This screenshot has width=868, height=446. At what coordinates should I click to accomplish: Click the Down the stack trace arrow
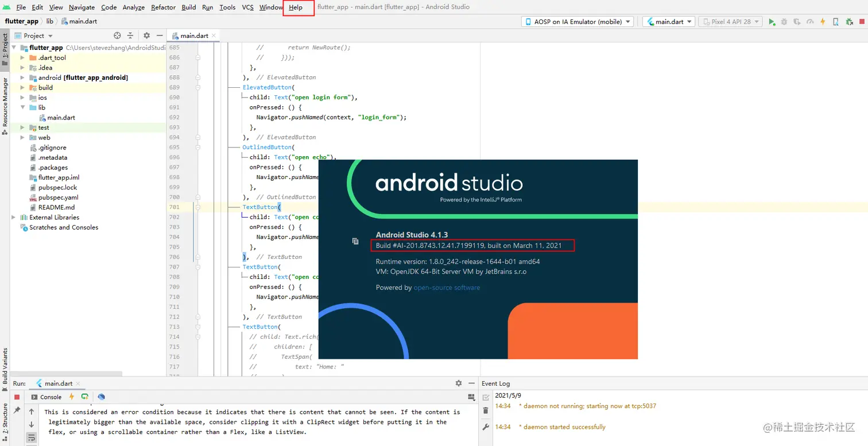[x=32, y=425]
